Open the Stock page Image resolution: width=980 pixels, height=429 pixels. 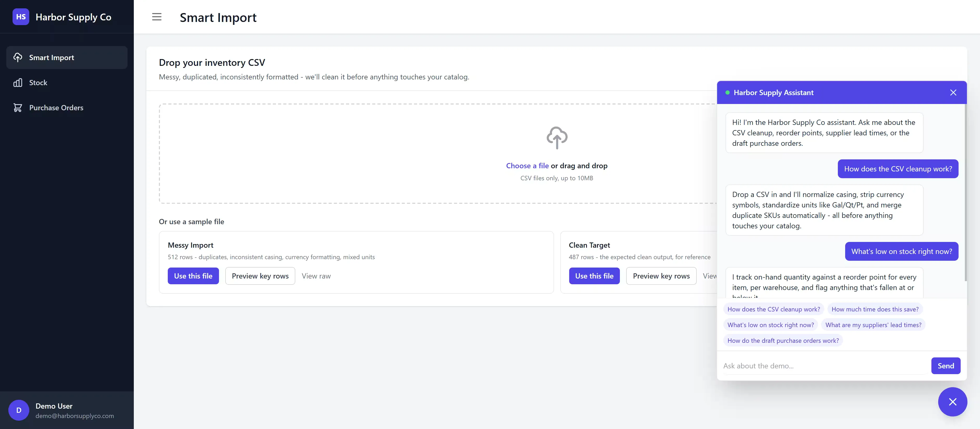(67, 83)
